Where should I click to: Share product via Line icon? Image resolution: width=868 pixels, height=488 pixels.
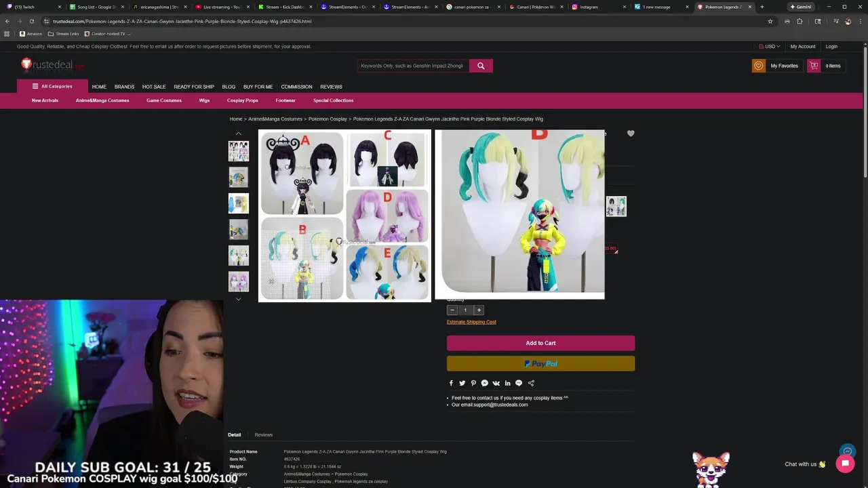(519, 383)
